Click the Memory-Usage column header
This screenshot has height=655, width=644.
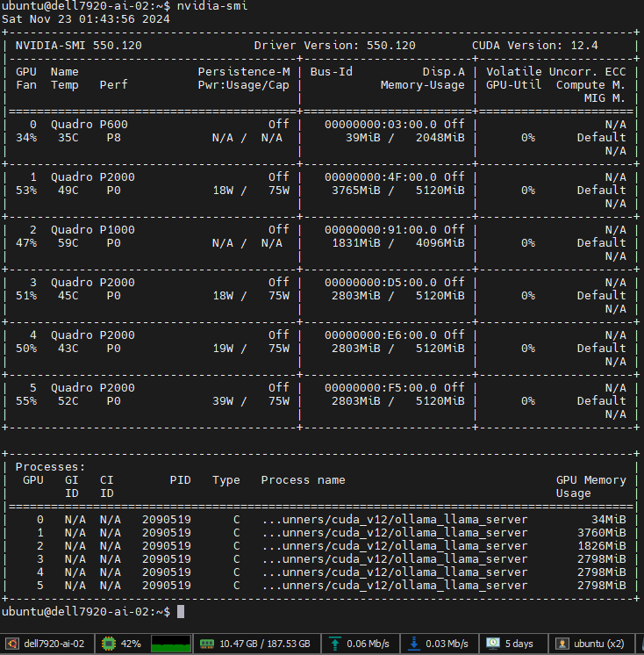[x=422, y=85]
